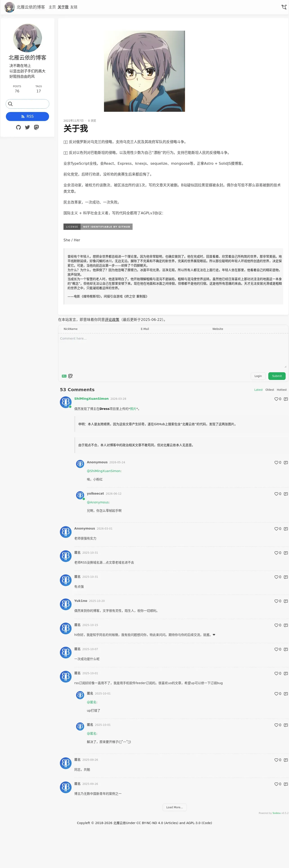The width and height of the screenshot is (289, 868).
Task: Click ShiMingXuanSimon's comment avatar
Action: pos(65,402)
